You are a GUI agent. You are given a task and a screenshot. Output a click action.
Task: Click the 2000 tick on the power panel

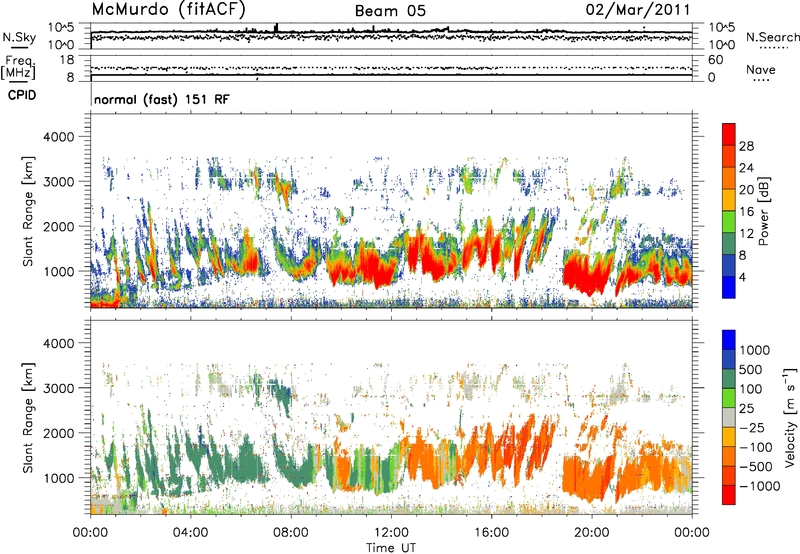point(58,226)
